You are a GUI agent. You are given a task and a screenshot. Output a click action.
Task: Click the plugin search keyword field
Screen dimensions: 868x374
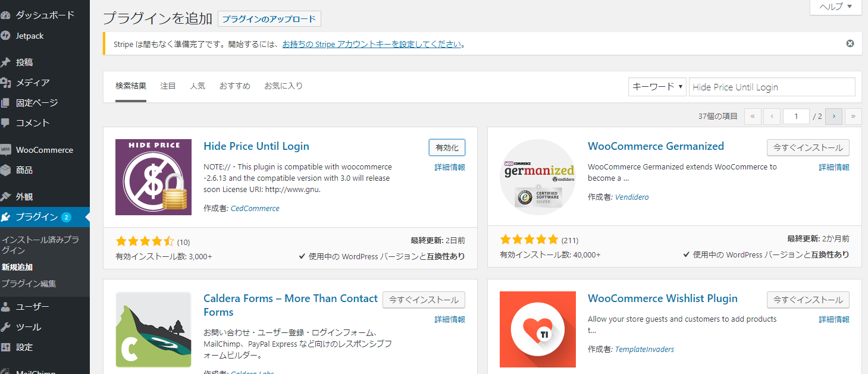pyautogui.click(x=772, y=87)
